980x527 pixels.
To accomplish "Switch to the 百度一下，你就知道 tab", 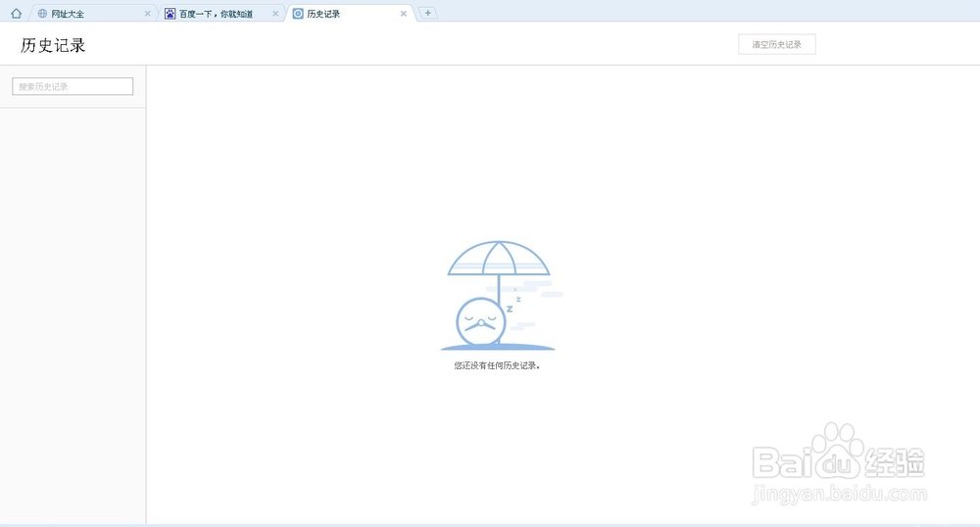I will coord(220,13).
